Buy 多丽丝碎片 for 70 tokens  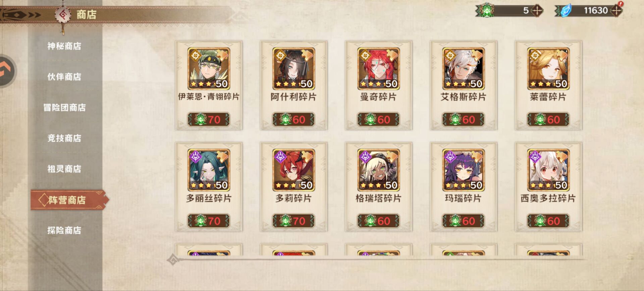coord(209,221)
